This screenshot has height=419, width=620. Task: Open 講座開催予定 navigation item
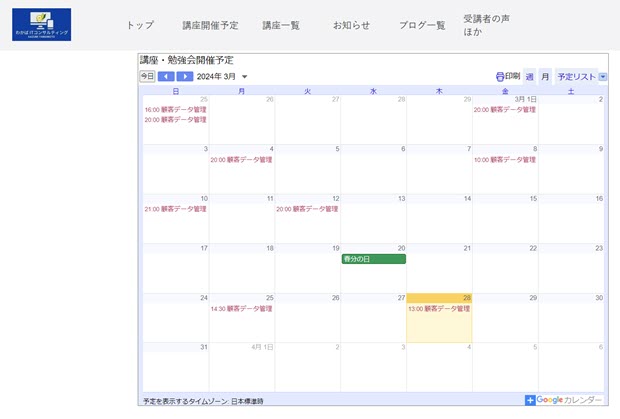(x=211, y=25)
